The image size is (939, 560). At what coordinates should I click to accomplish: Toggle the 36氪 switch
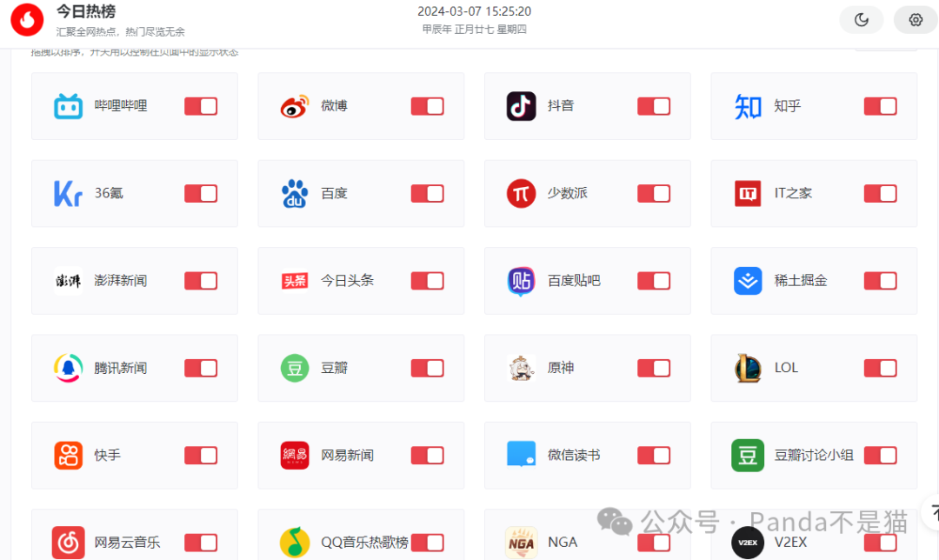click(x=201, y=193)
